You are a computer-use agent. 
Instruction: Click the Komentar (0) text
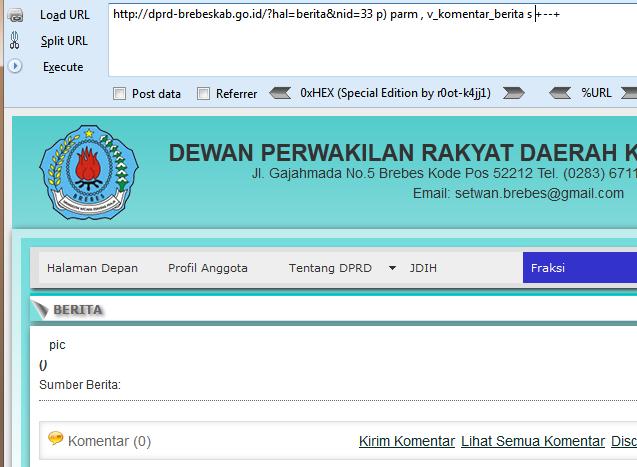109,441
